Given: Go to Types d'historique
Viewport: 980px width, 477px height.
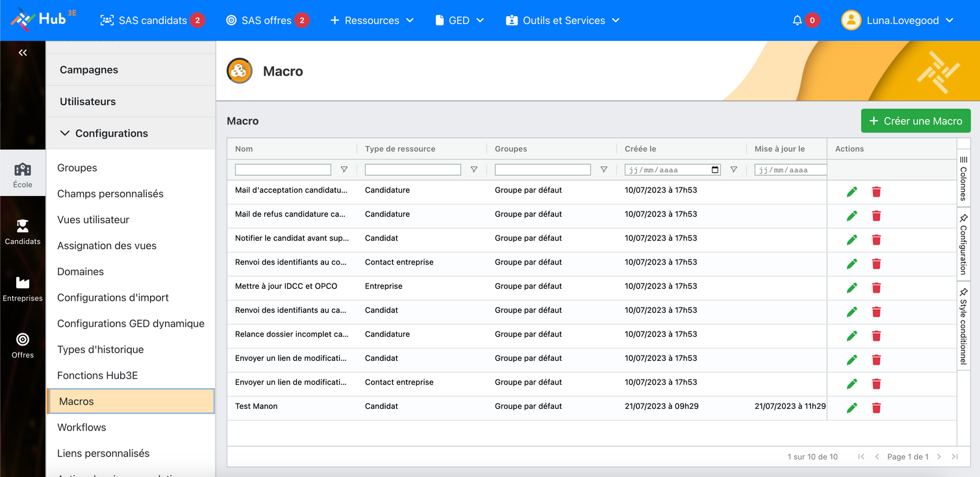Looking at the screenshot, I should coord(101,349).
